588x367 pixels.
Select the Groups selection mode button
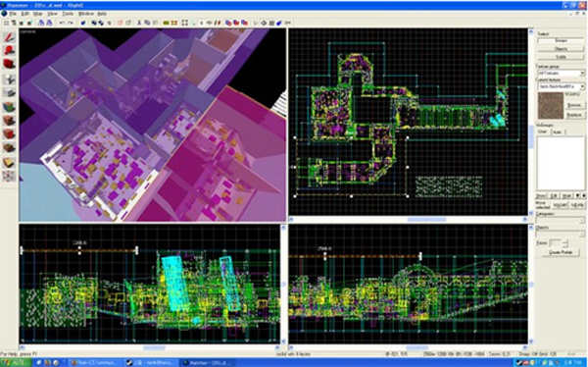pyautogui.click(x=561, y=40)
